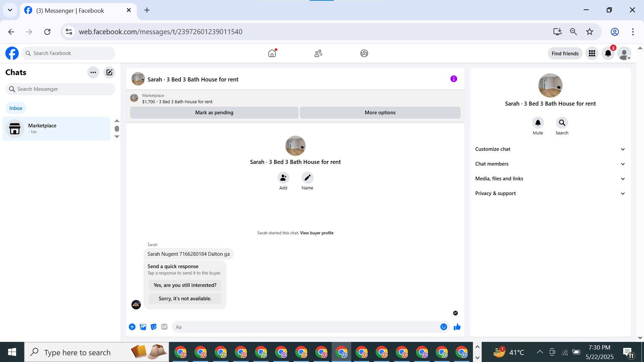Open Windows Start menu
Viewport: 644px width, 362px height.
click(12, 352)
